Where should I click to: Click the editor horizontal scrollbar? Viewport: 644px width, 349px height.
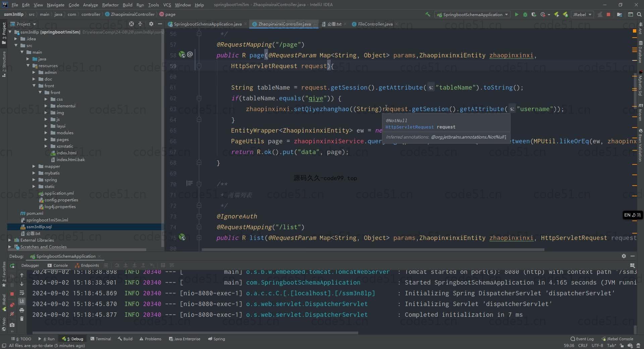pos(372,249)
